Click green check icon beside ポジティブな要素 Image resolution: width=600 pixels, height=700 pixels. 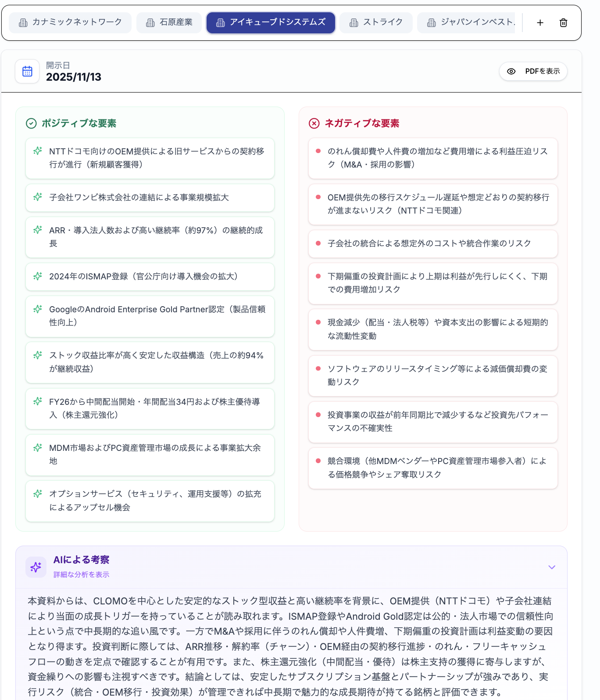coord(31,123)
